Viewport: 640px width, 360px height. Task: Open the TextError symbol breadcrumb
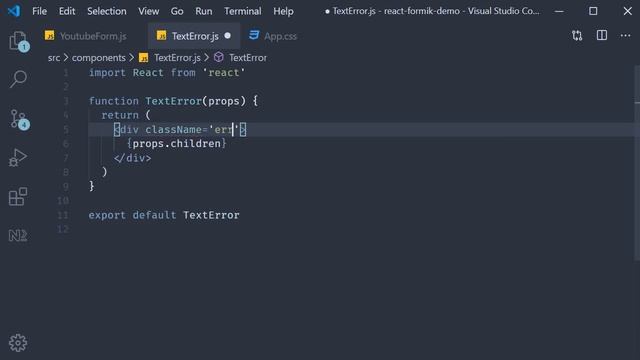pos(248,58)
